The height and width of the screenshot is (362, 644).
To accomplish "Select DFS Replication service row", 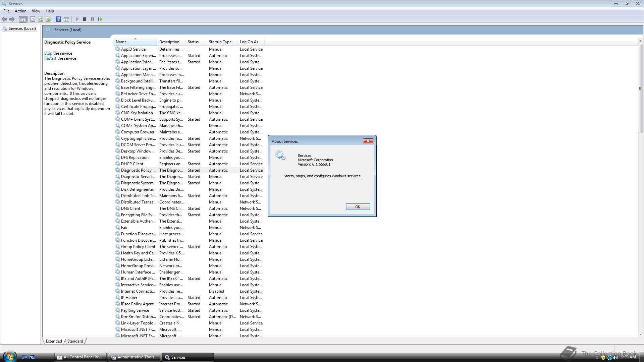I will (189, 158).
